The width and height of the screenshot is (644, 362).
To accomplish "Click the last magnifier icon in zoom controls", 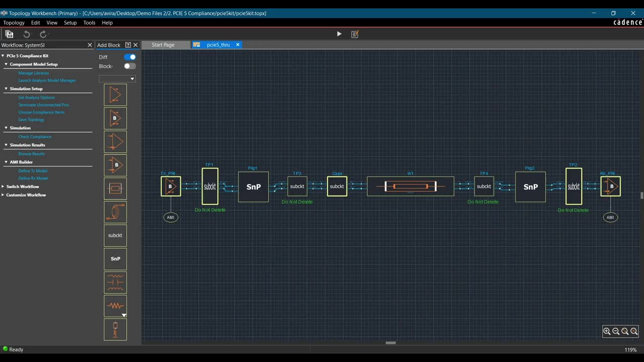I will [x=634, y=331].
